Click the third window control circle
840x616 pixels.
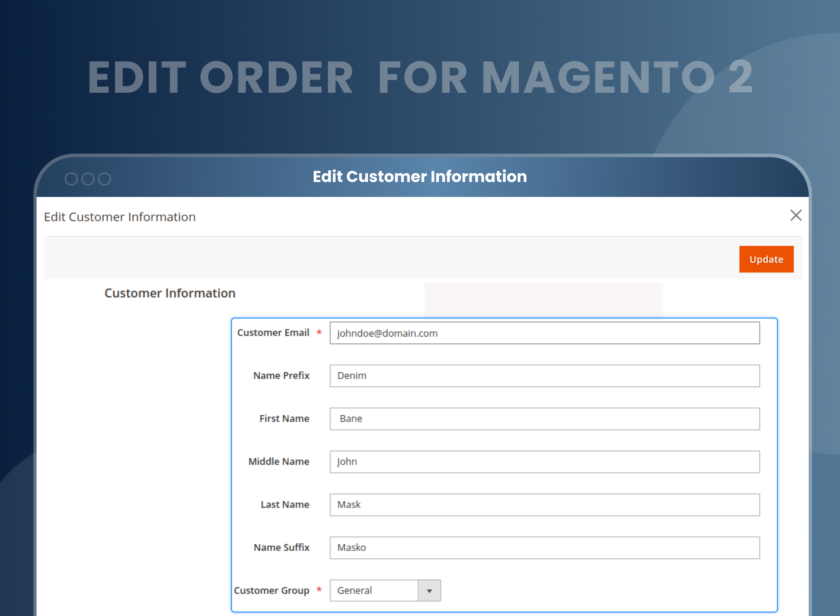tap(105, 178)
